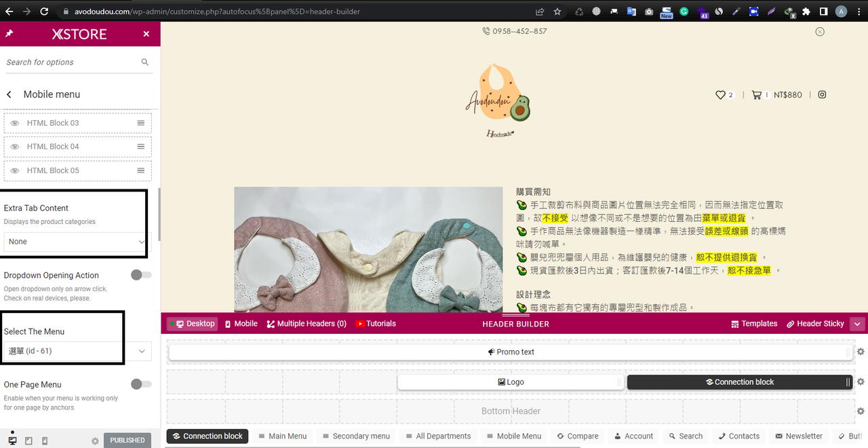Click the pin icon in XStore header
868x448 pixels.
coord(9,33)
